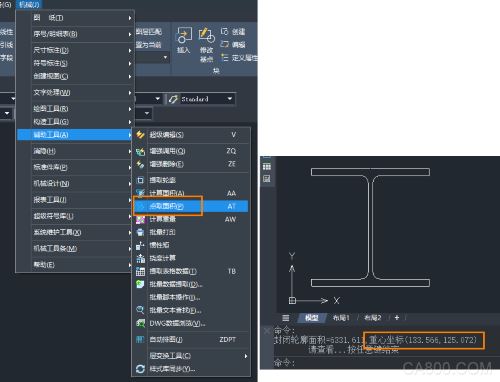Select the 报表工具(I) menu entry

(x=74, y=200)
